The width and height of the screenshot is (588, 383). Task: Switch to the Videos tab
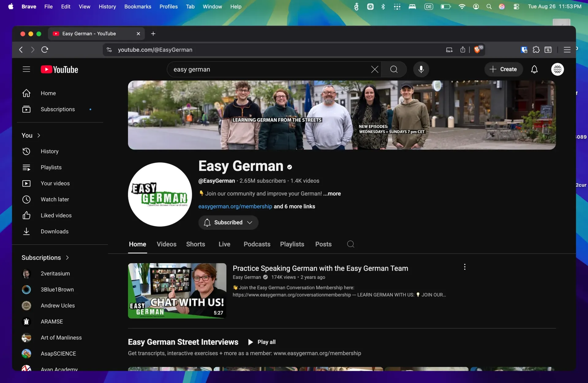[166, 244]
